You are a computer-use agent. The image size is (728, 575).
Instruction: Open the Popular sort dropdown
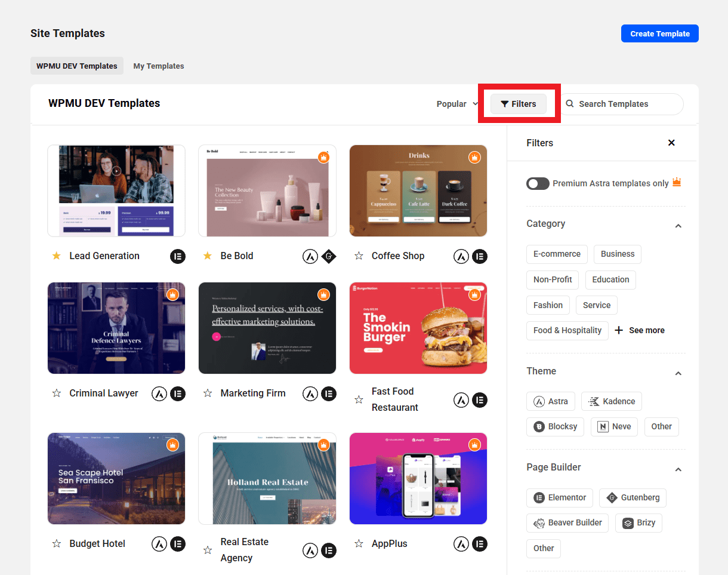[457, 104]
